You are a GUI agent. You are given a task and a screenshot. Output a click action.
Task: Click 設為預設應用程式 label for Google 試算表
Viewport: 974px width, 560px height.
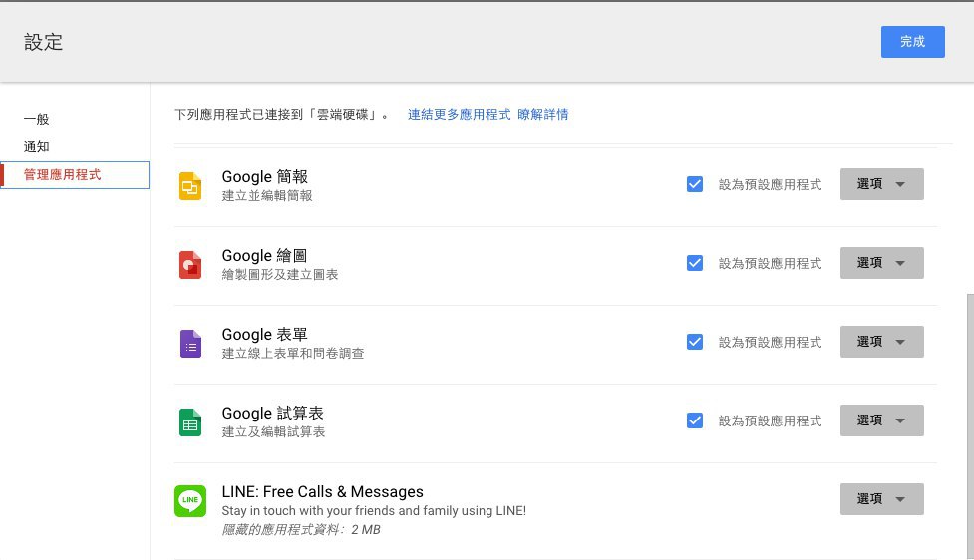770,421
